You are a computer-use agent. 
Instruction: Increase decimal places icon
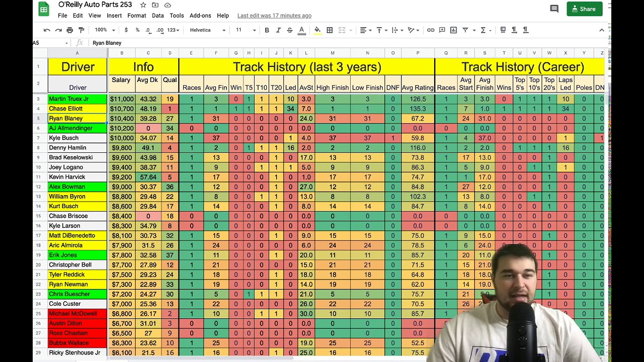coord(160,30)
